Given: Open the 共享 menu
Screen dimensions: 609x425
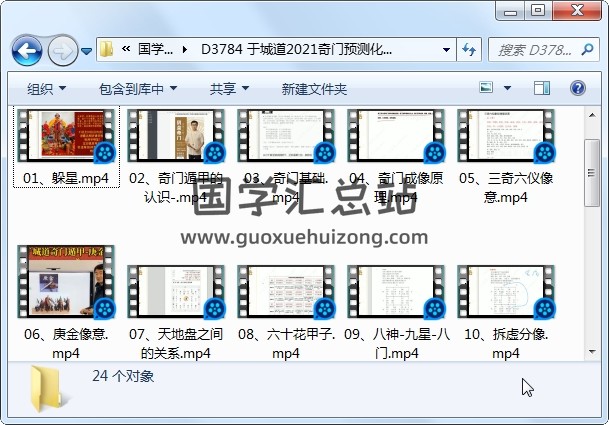Looking at the screenshot, I should point(229,89).
